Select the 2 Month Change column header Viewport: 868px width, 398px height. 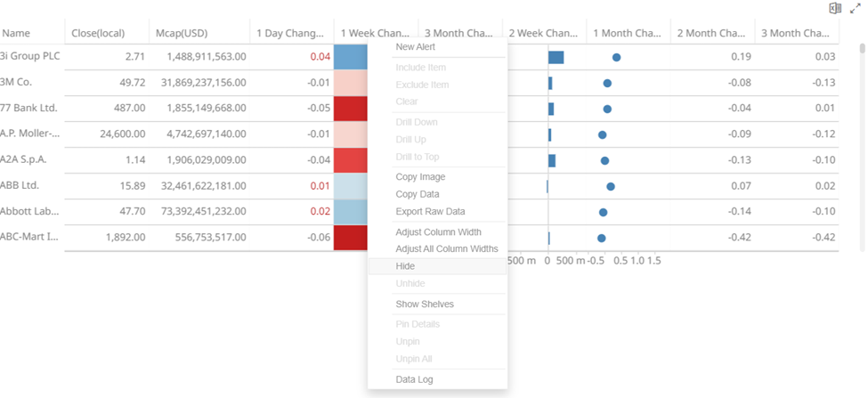coord(710,33)
